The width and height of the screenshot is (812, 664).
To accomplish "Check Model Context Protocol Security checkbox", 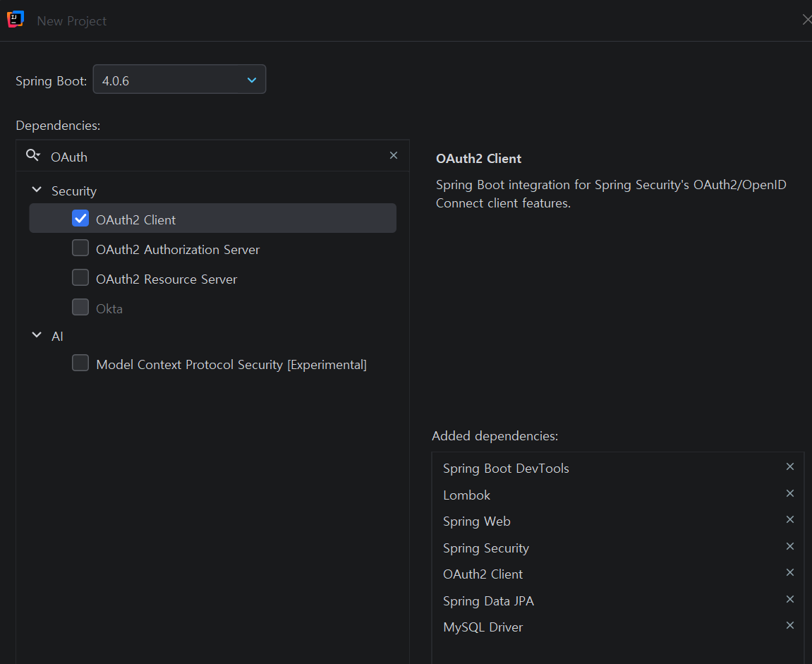I will coord(80,363).
